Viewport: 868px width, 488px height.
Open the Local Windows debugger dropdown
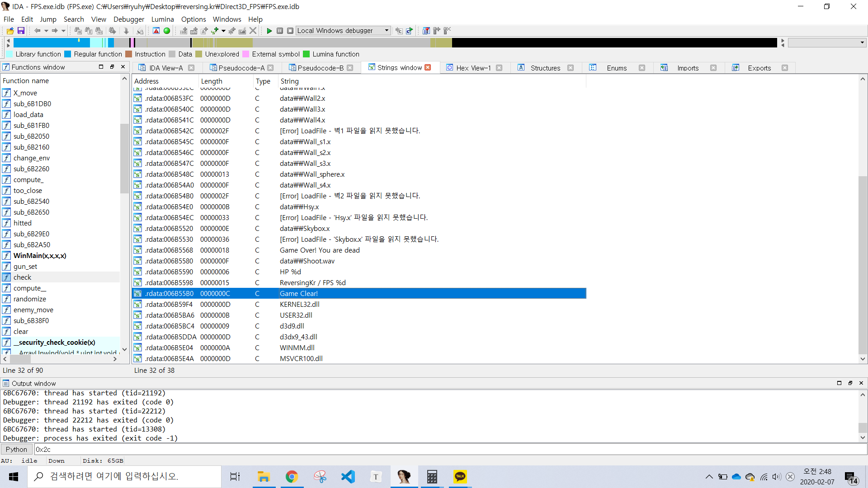[387, 31]
